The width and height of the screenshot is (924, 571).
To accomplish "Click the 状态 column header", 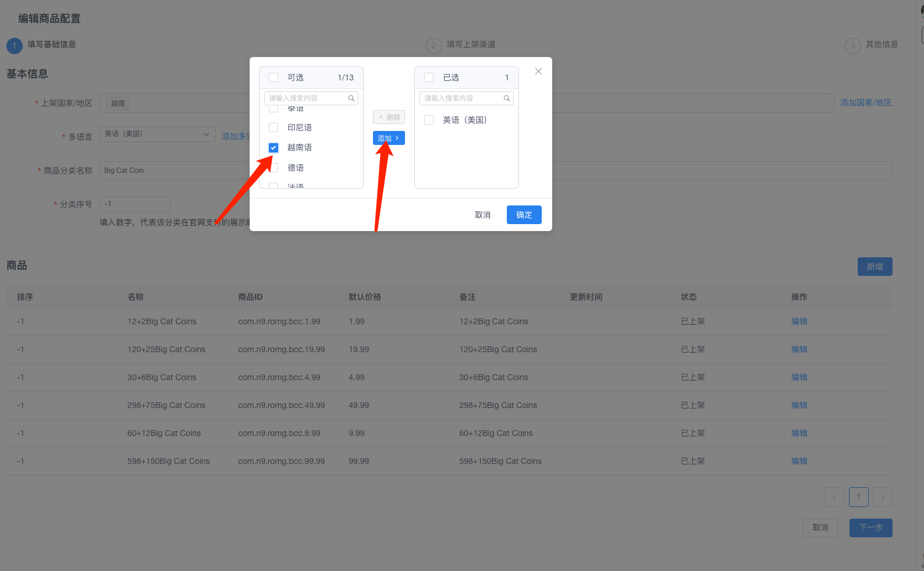I will (689, 297).
